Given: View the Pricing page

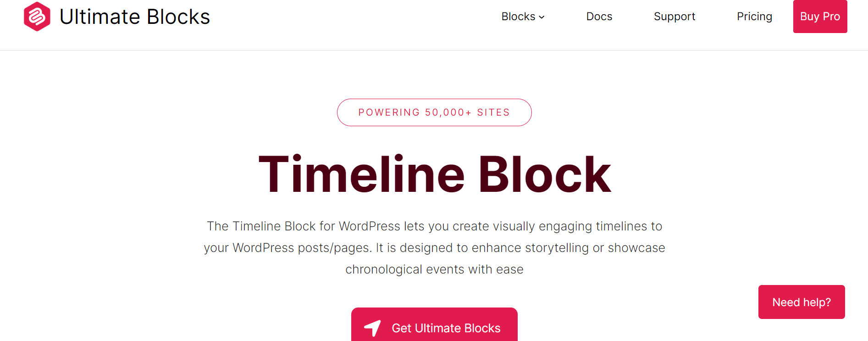Looking at the screenshot, I should click(x=754, y=17).
